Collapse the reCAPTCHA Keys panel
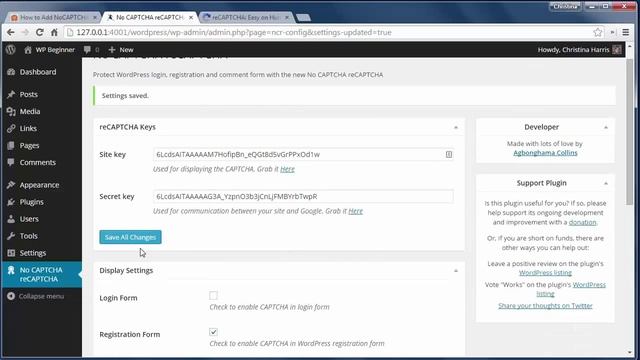640x360 pixels. coord(456,127)
